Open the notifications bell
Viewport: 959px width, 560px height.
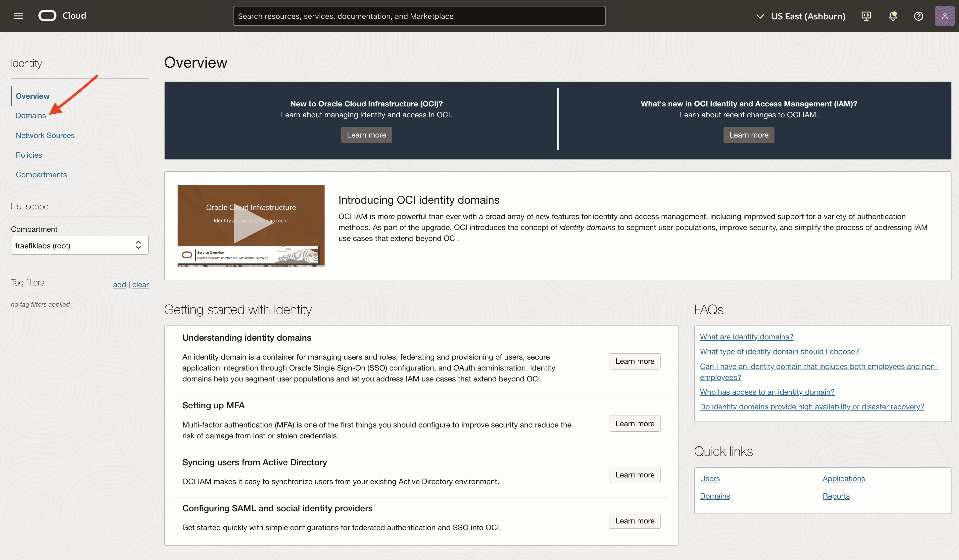pos(892,16)
